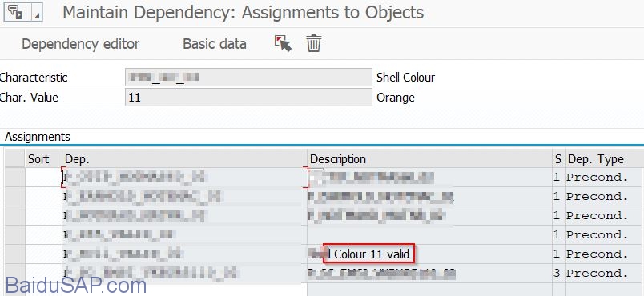Select the last row selector with status 3
Screen dimensions: 644x296
pos(14,274)
